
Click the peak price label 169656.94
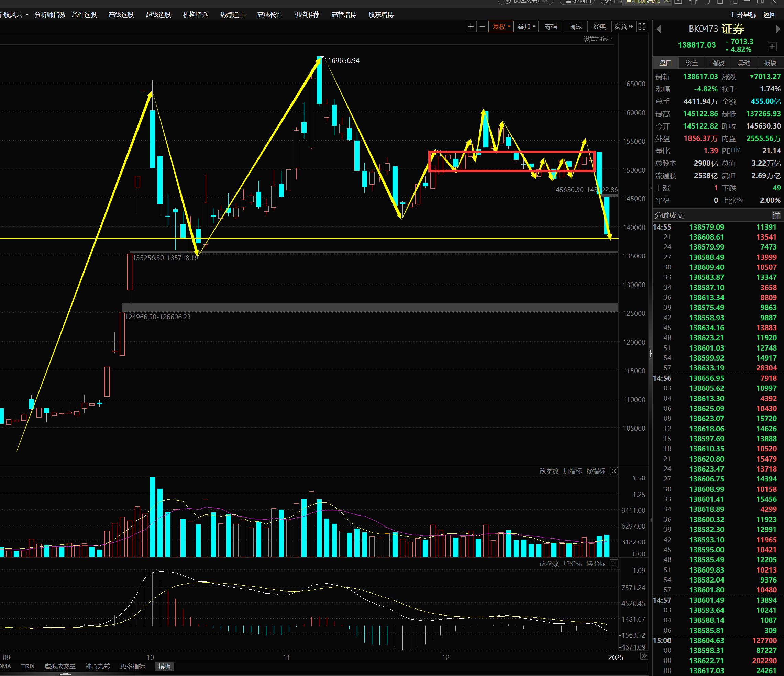click(344, 60)
